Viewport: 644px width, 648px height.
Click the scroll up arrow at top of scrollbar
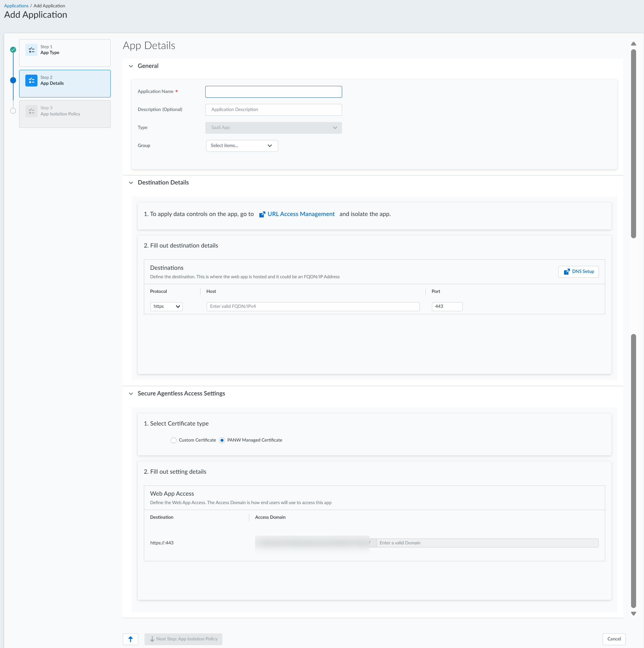click(x=634, y=44)
